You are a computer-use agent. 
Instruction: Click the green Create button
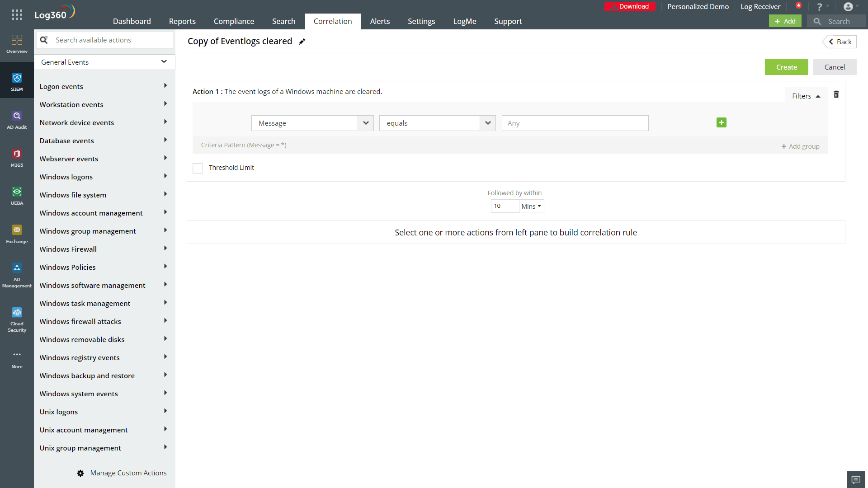(786, 67)
